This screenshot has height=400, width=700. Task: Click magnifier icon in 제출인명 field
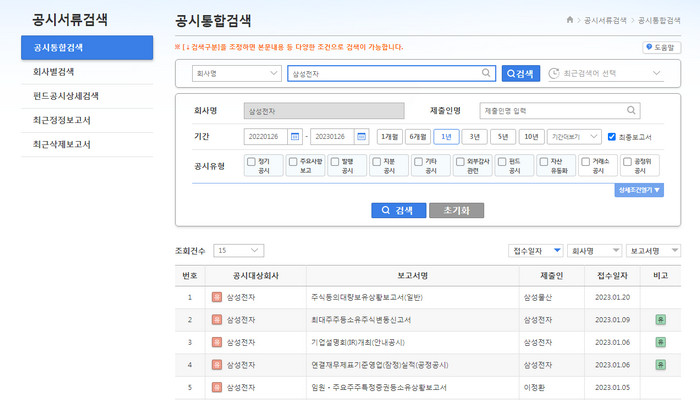click(631, 110)
